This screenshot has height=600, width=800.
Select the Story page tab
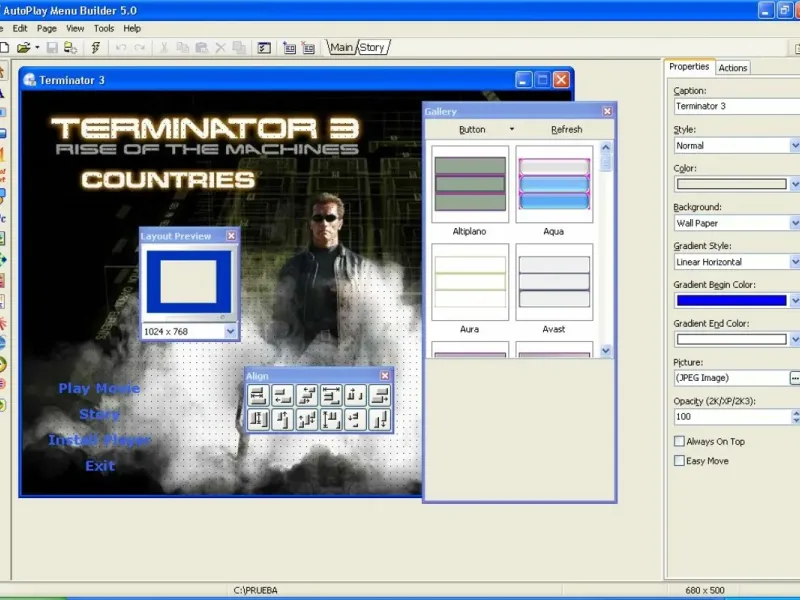tap(372, 47)
